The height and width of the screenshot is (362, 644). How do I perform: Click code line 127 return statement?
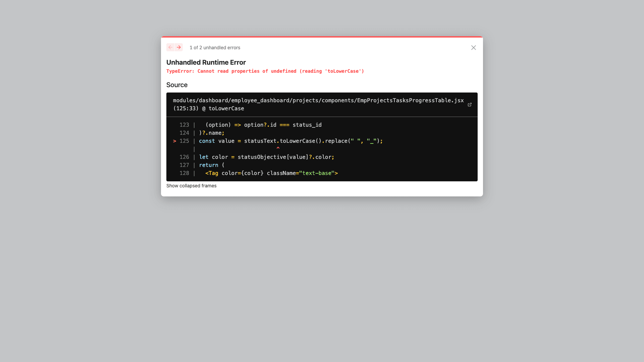[x=212, y=165]
